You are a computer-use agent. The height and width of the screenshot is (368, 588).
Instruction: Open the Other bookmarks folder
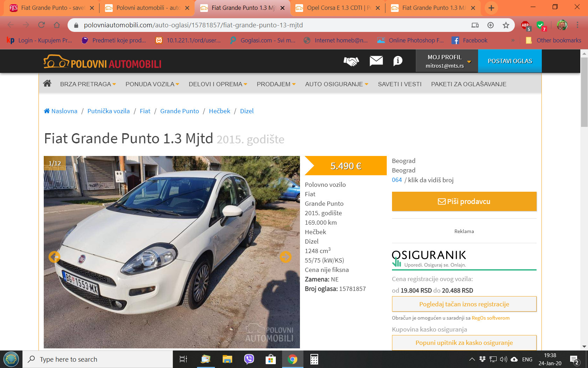click(x=553, y=40)
